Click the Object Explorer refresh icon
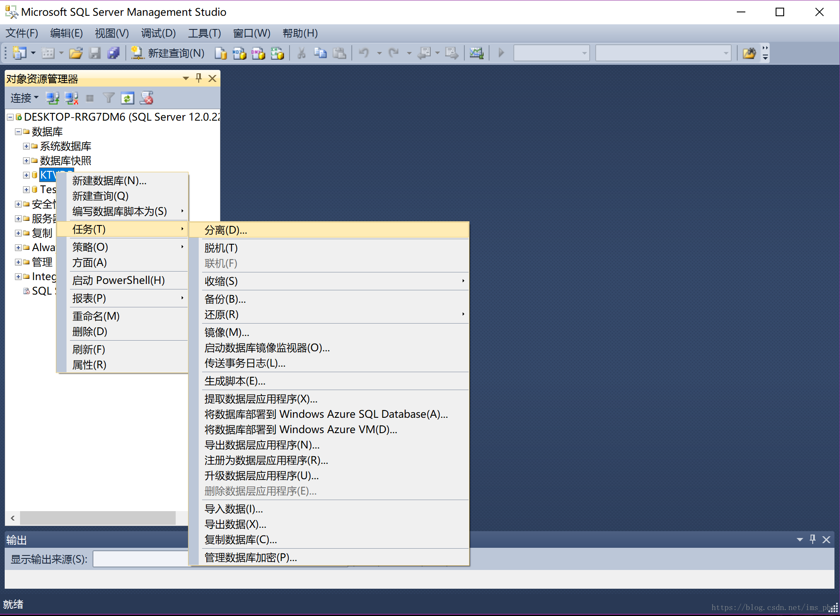The width and height of the screenshot is (840, 616). 127,98
